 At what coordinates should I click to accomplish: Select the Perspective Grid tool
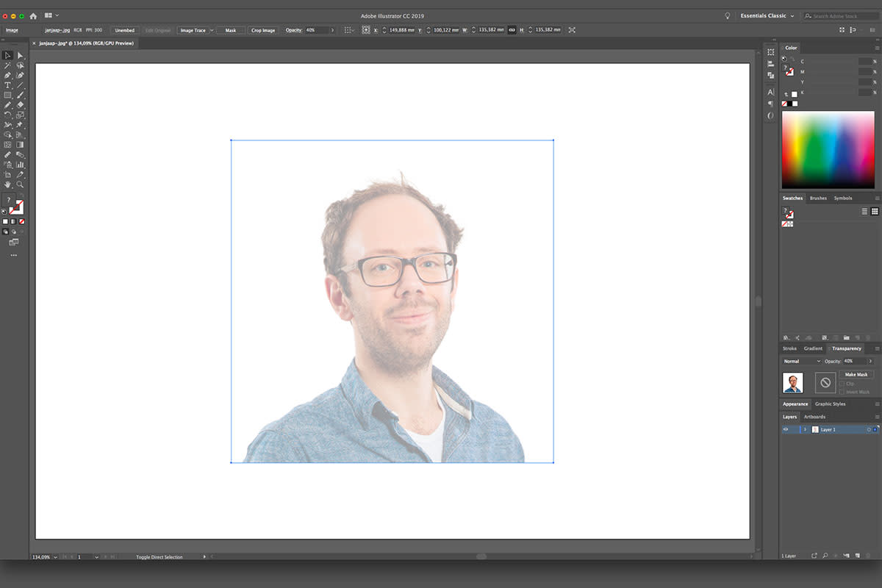(x=21, y=135)
